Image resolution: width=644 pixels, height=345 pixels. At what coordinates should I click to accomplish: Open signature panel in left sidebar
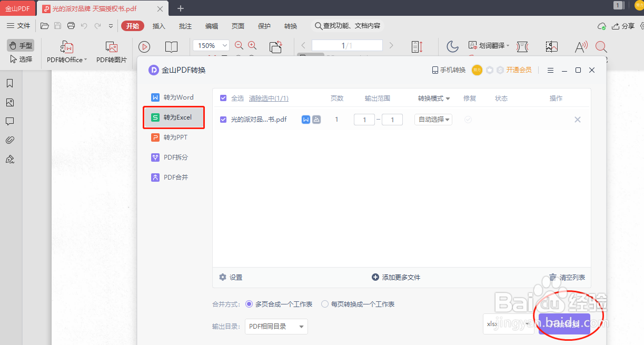click(x=9, y=159)
